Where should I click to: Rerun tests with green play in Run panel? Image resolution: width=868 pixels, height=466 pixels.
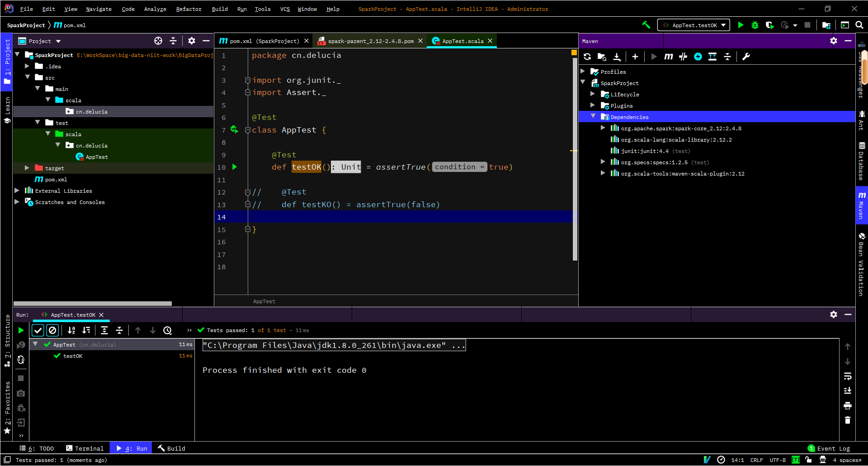coord(21,330)
